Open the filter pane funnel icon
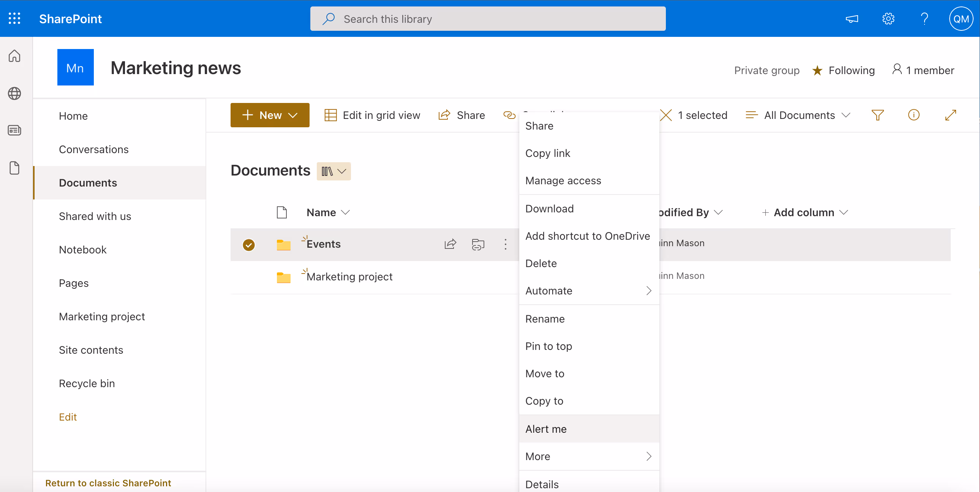The image size is (980, 492). [877, 115]
